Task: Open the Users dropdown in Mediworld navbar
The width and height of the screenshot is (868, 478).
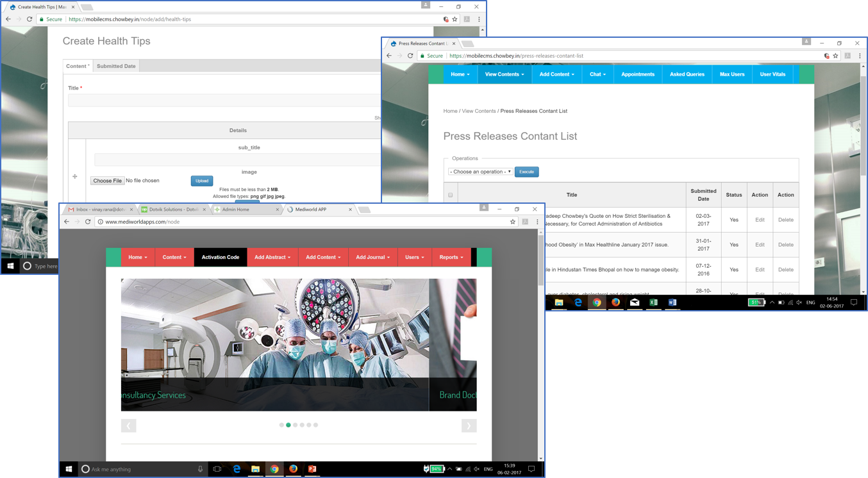Action: click(x=415, y=257)
